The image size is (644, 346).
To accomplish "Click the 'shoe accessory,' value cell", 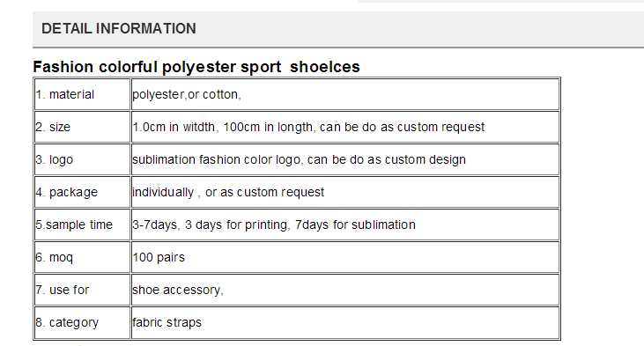I will [x=345, y=290].
